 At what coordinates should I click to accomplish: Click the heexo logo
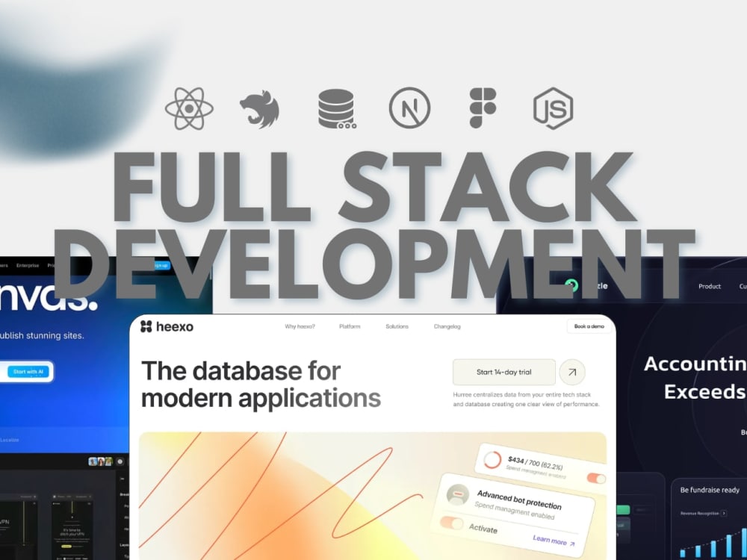pos(167,327)
